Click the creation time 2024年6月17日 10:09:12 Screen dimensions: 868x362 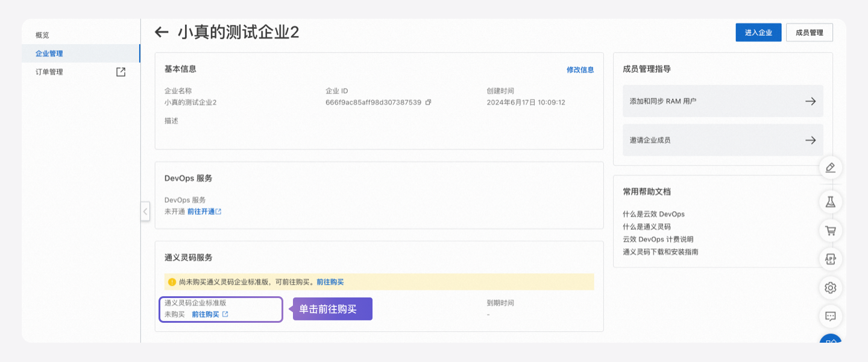(x=526, y=103)
